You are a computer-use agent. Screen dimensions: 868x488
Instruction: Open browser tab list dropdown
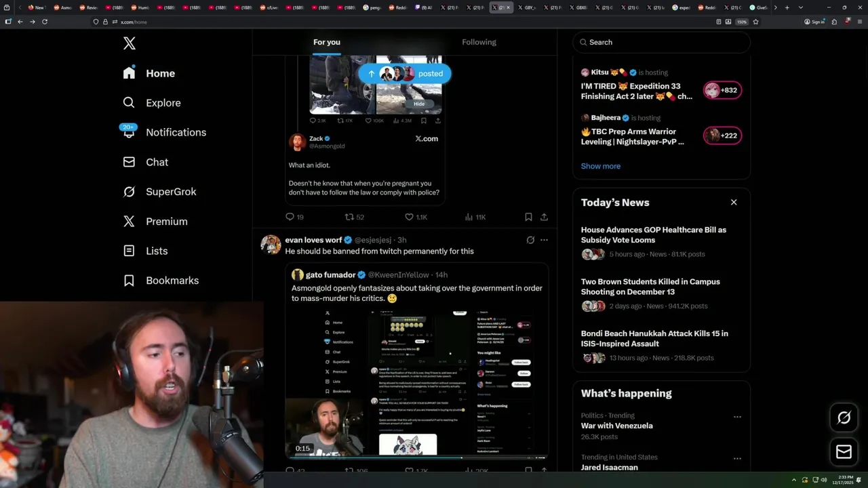[x=801, y=7]
